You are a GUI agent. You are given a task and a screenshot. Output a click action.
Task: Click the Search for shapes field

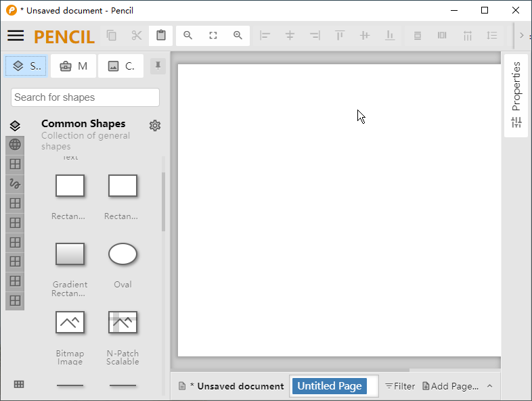click(85, 97)
